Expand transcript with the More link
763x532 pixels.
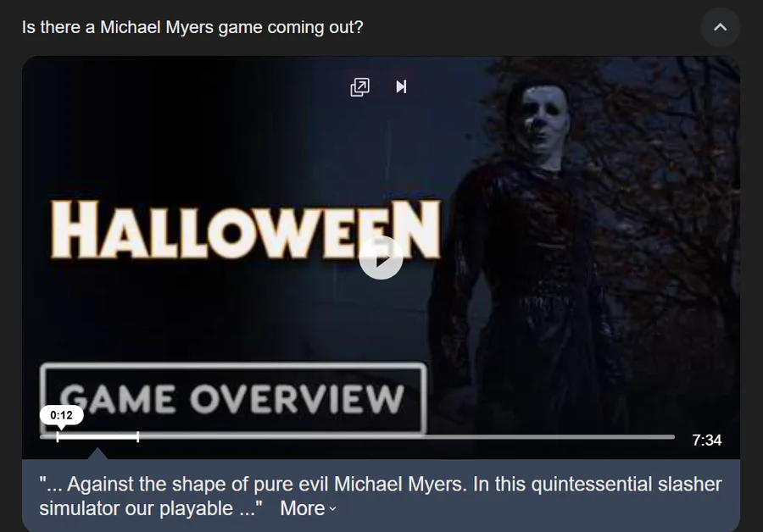pos(302,508)
